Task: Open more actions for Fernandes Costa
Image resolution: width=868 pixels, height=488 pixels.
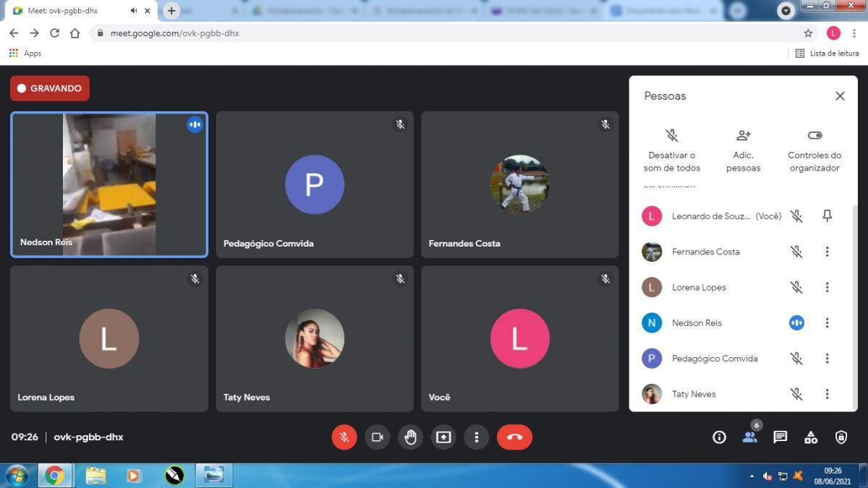Action: coord(827,252)
